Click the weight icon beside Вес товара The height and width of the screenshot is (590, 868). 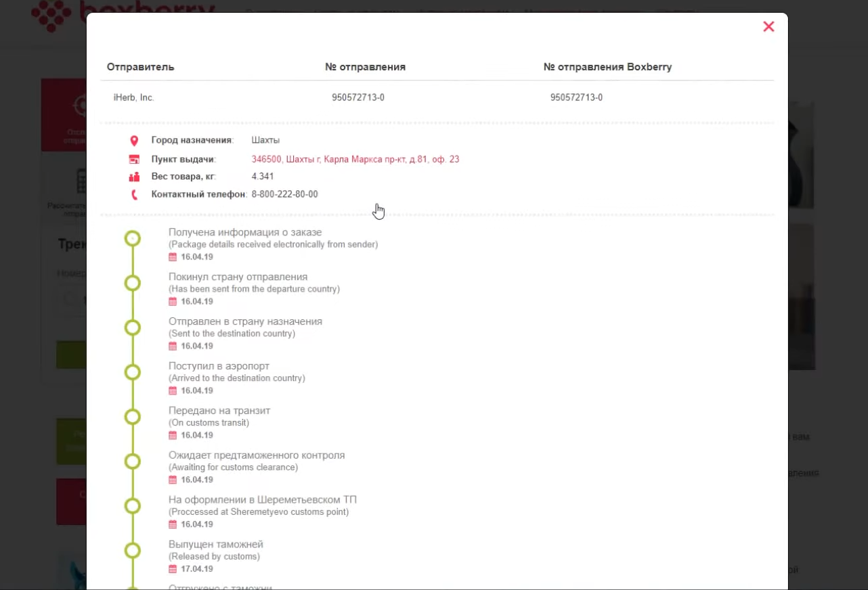click(x=134, y=177)
